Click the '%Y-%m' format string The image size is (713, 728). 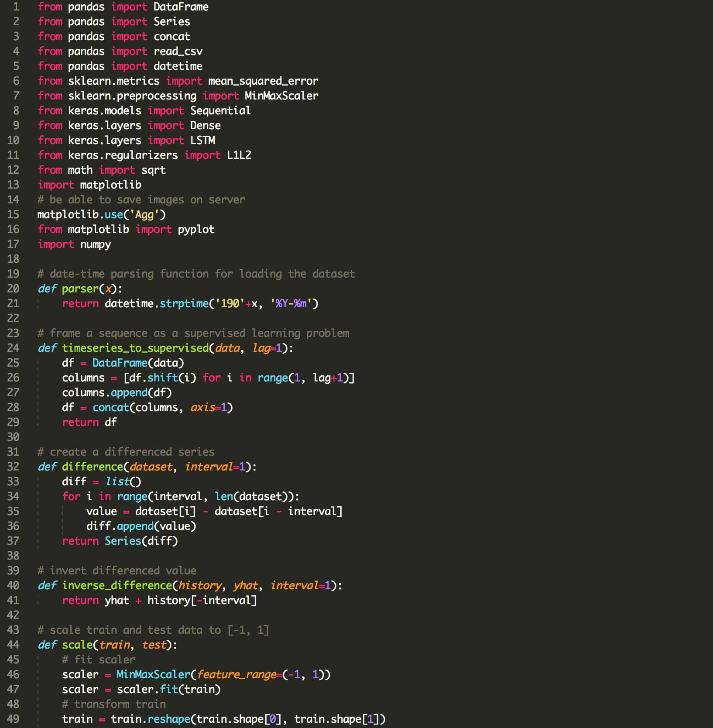tap(291, 304)
